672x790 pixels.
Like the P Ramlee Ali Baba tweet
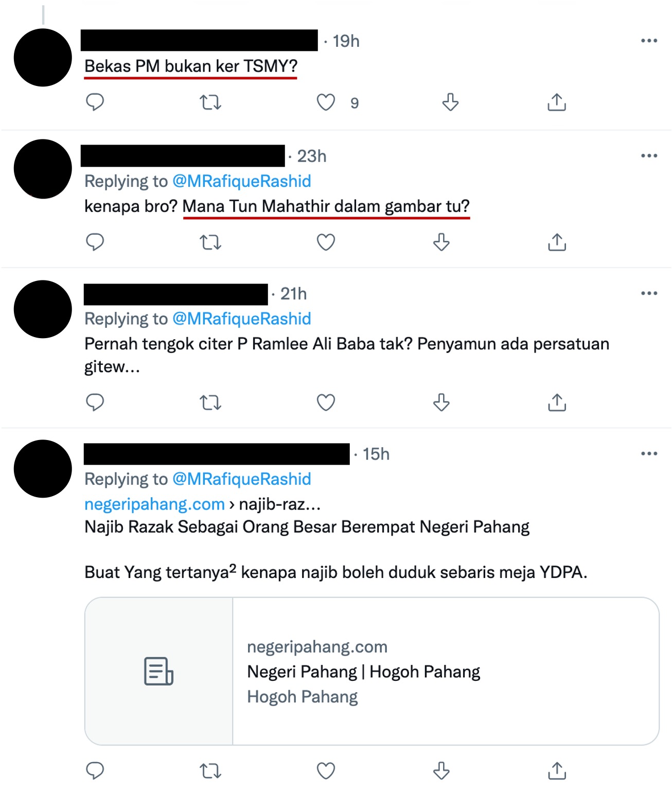(326, 402)
